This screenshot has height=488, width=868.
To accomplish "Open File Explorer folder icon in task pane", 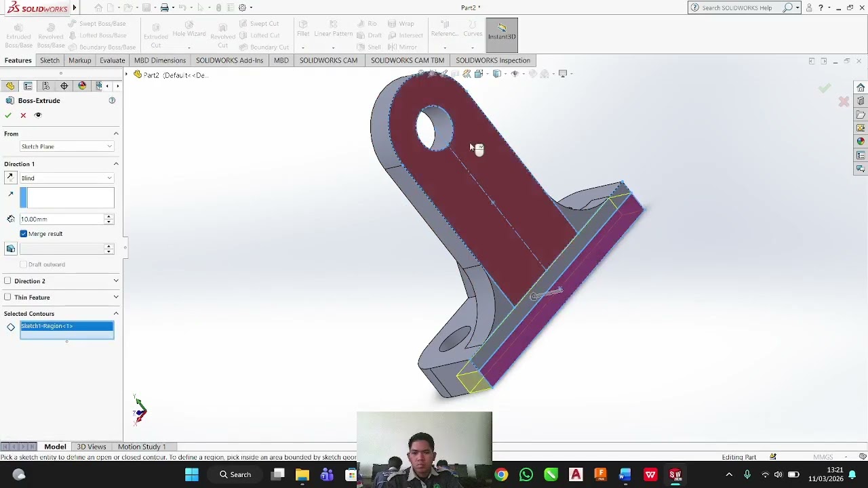I will (x=861, y=115).
